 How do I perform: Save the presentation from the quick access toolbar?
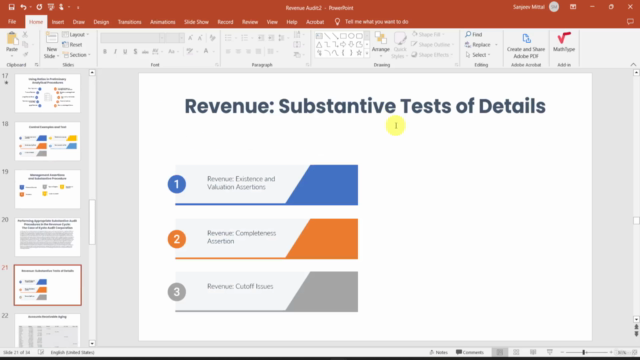click(11, 7)
